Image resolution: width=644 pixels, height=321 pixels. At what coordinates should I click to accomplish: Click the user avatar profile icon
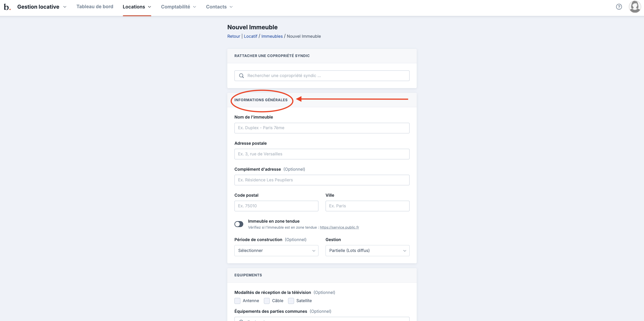634,7
